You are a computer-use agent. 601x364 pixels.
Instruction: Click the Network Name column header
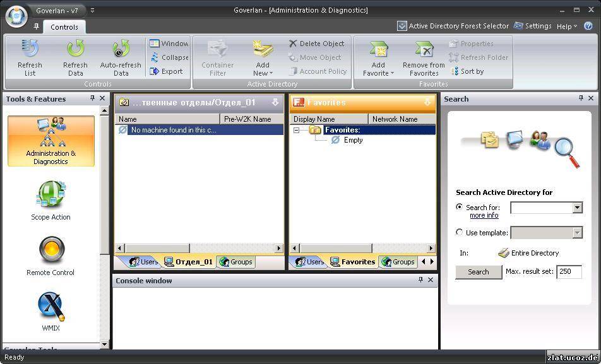tap(402, 119)
